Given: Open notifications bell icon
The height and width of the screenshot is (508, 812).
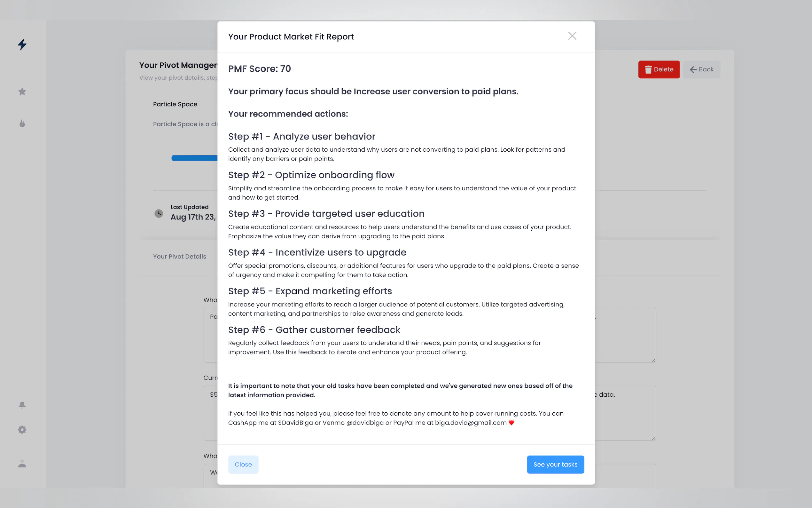Looking at the screenshot, I should tap(22, 405).
